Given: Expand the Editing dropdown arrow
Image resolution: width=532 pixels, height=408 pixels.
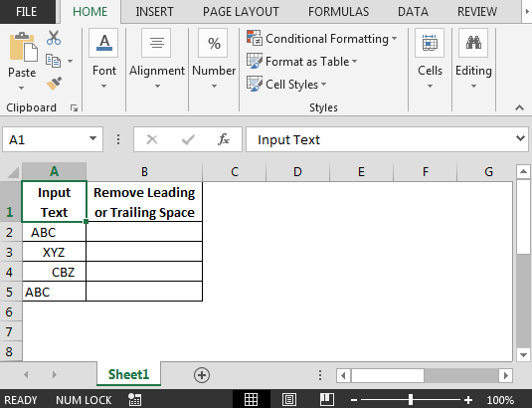Looking at the screenshot, I should [473, 87].
